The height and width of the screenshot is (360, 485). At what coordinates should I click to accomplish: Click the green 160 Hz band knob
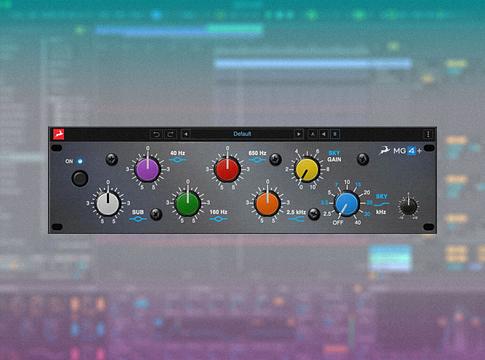188,203
